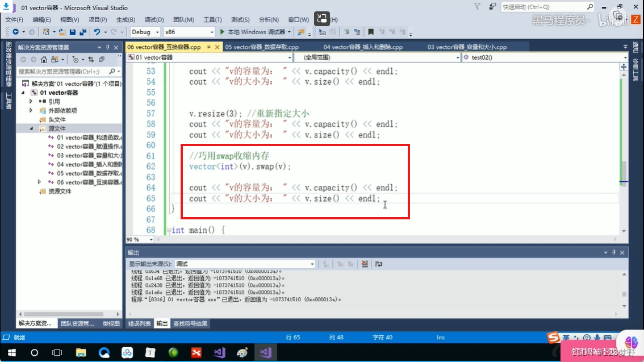The height and width of the screenshot is (362, 644).
Task: Collapse the 源文件 folder node
Action: pos(32,128)
